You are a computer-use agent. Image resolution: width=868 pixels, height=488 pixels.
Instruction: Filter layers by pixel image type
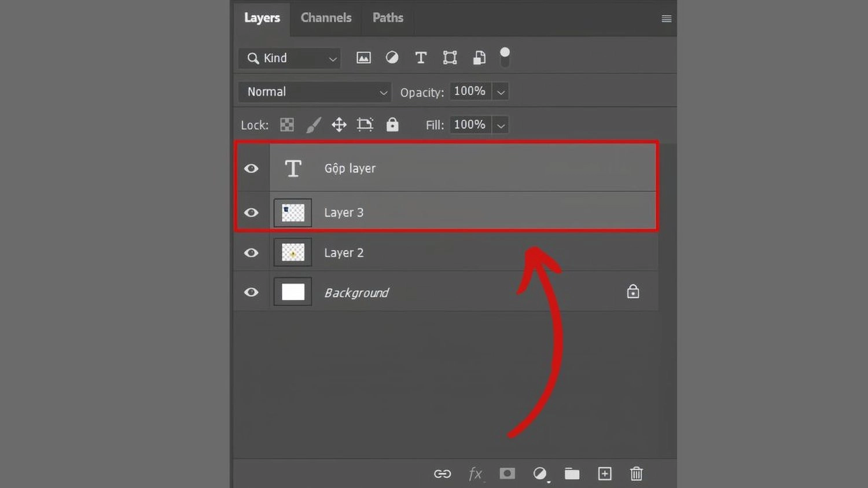(x=363, y=58)
